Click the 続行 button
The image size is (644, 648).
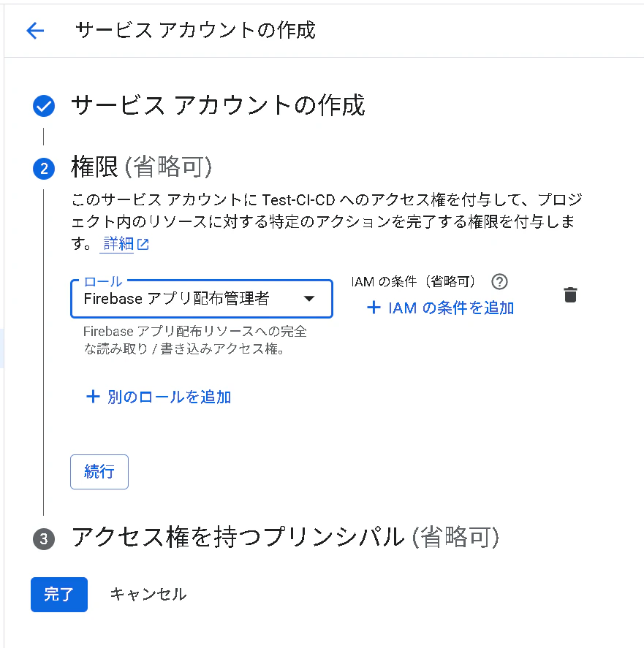99,472
